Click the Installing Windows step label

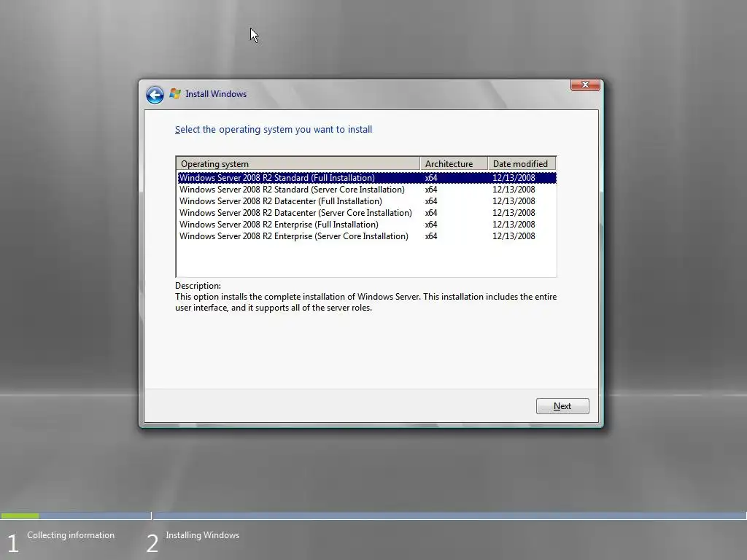coord(203,535)
